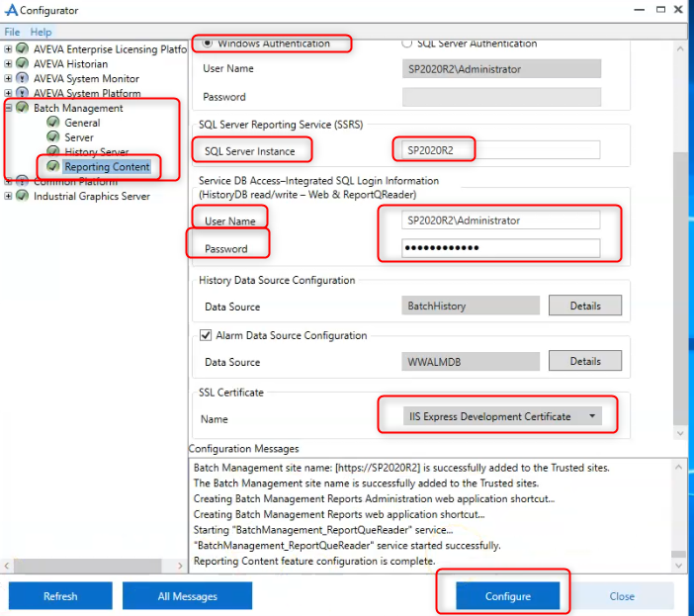The height and width of the screenshot is (616, 694).
Task: Click 'SQL Server Reporting Service (SSRS)' group label
Action: click(x=281, y=125)
